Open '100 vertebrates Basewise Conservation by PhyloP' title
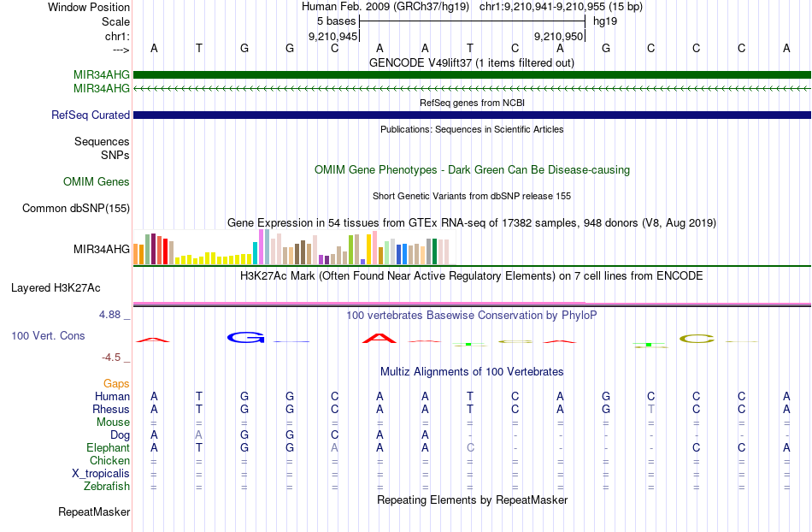812x532 pixels. 472,315
